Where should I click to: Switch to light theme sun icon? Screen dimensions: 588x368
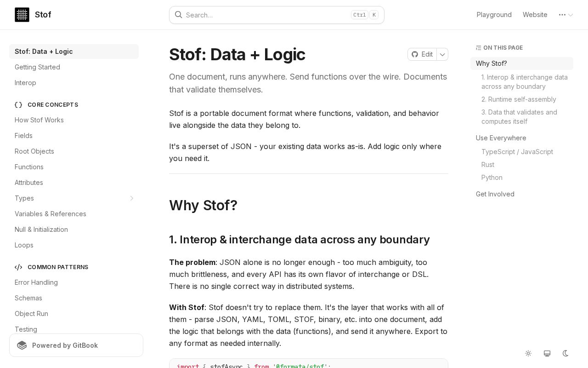(528, 353)
